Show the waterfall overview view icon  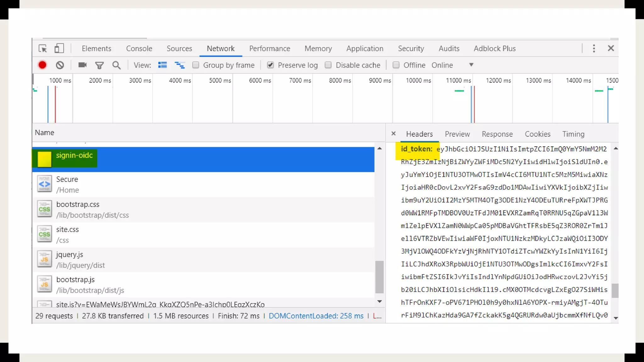tap(180, 65)
